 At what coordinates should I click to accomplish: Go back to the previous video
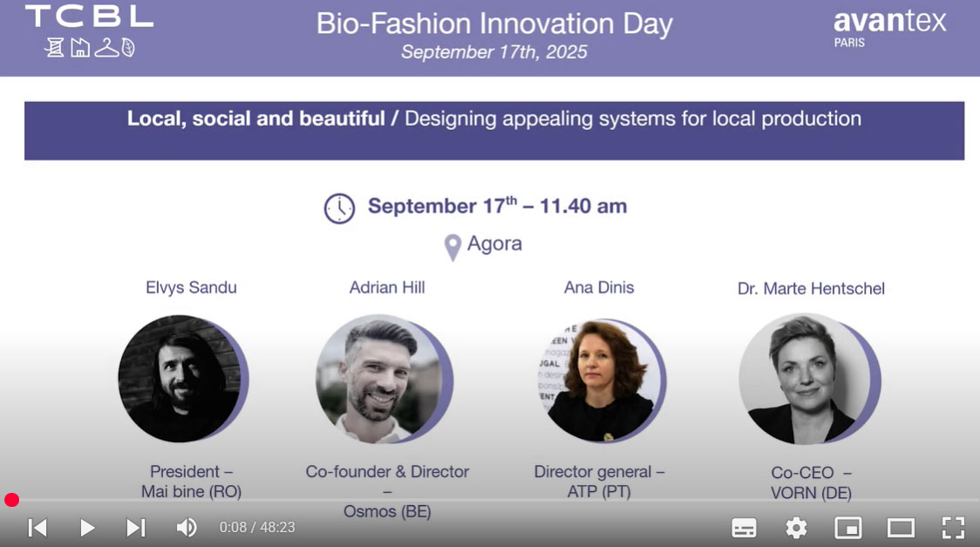pos(37,528)
